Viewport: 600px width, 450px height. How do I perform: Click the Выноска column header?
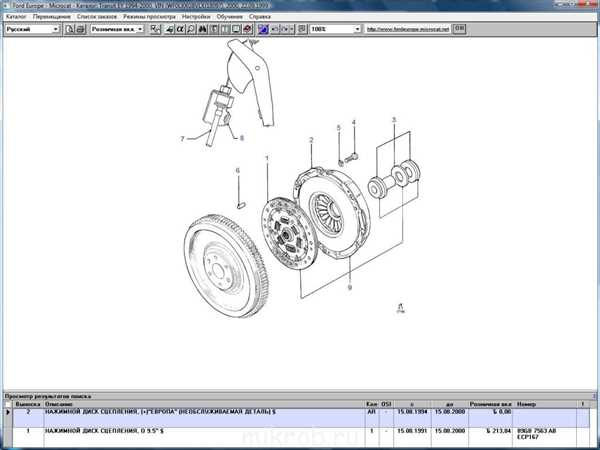28,404
